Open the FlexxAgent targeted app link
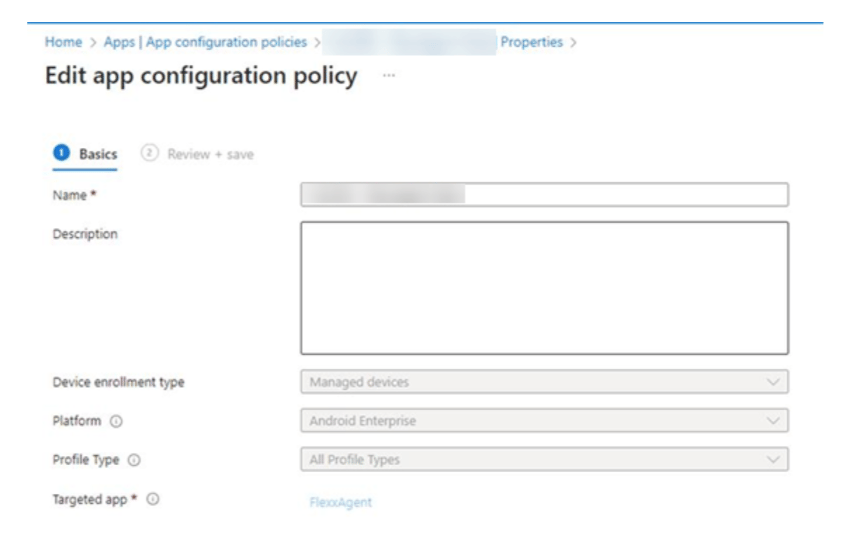Viewport: 851px width, 549px height. click(340, 502)
